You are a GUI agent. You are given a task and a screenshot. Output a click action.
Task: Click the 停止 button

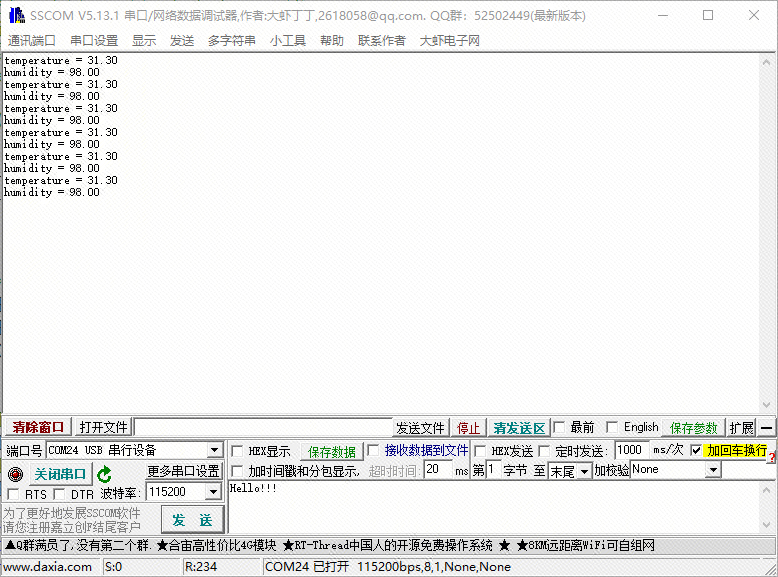coord(468,428)
